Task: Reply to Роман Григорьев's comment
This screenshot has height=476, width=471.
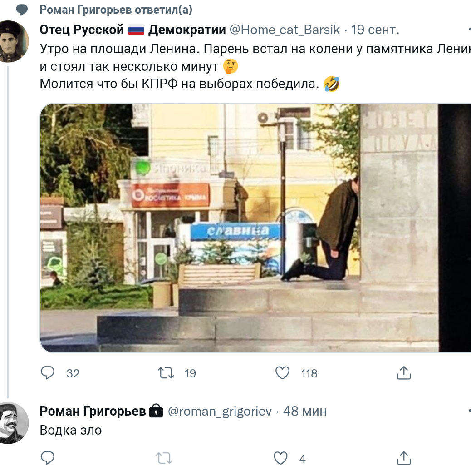Action: (x=48, y=458)
